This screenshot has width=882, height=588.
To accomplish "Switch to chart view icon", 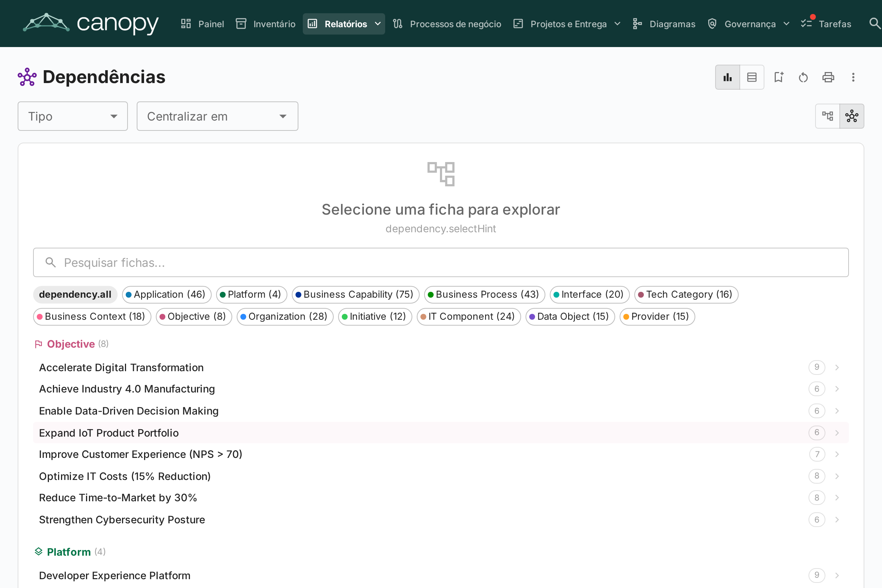I will [728, 77].
